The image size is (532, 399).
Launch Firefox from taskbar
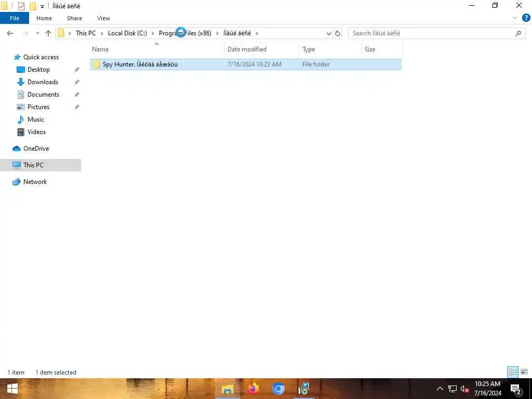point(253,389)
